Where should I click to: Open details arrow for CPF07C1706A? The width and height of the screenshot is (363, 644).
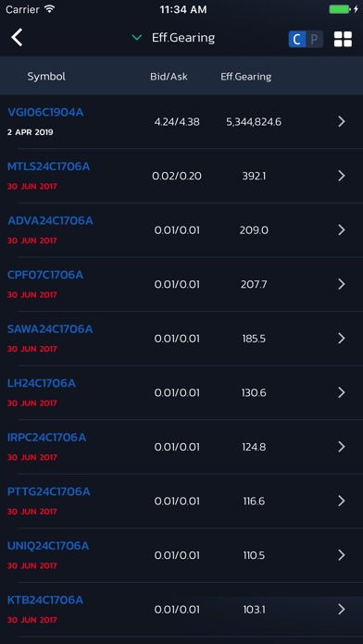tap(341, 284)
